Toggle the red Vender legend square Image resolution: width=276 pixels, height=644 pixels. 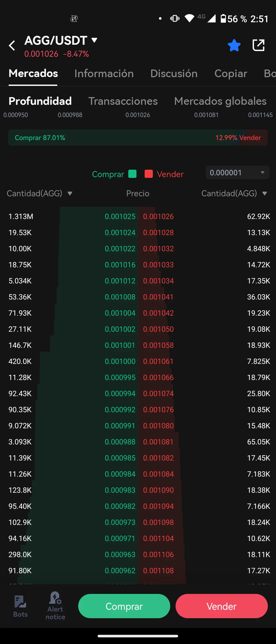coord(149,174)
